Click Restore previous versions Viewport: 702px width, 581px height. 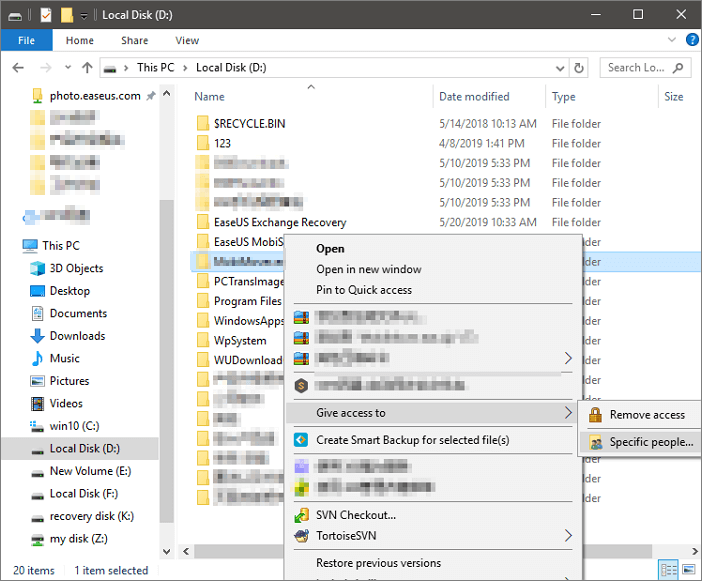[x=378, y=563]
